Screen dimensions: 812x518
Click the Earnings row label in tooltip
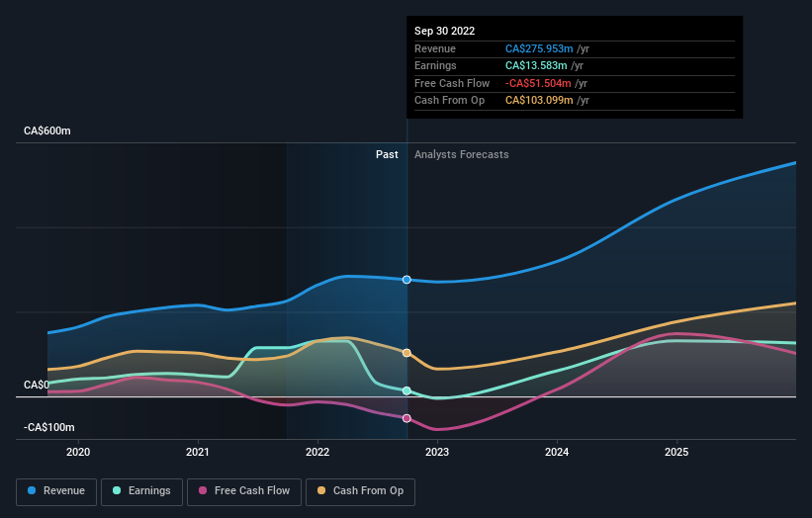pos(435,65)
